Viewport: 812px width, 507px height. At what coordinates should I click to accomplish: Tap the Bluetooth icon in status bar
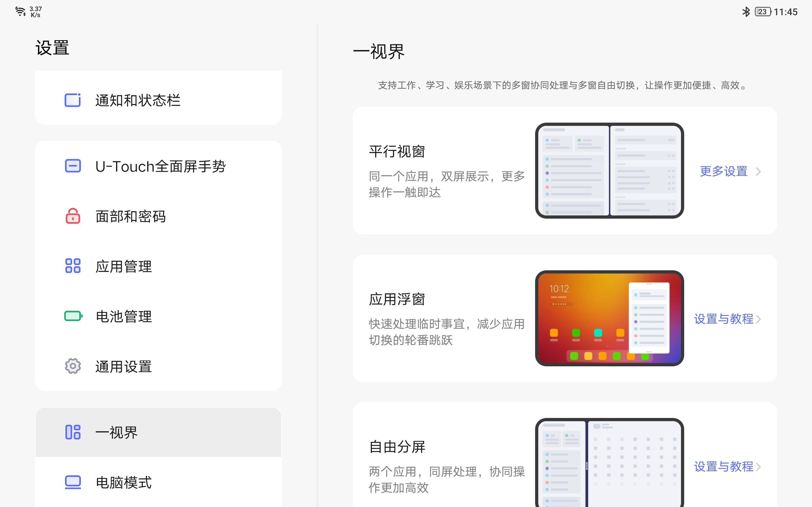coord(746,12)
